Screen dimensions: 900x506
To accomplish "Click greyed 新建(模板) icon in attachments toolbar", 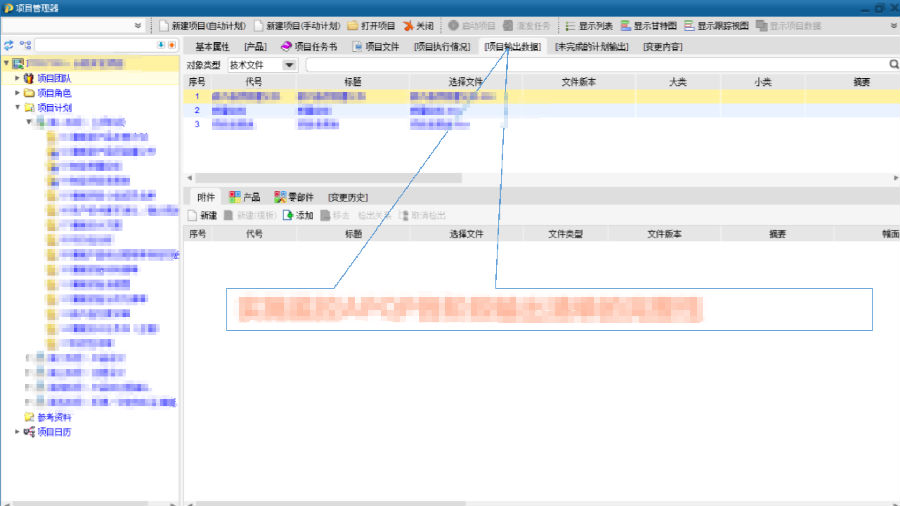I will pos(228,215).
